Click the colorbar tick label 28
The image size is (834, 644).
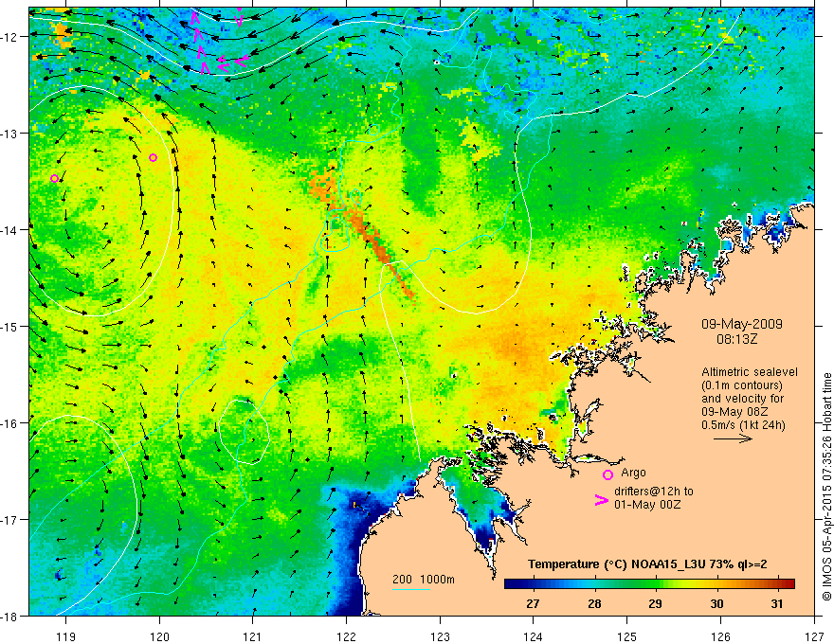pos(594,603)
